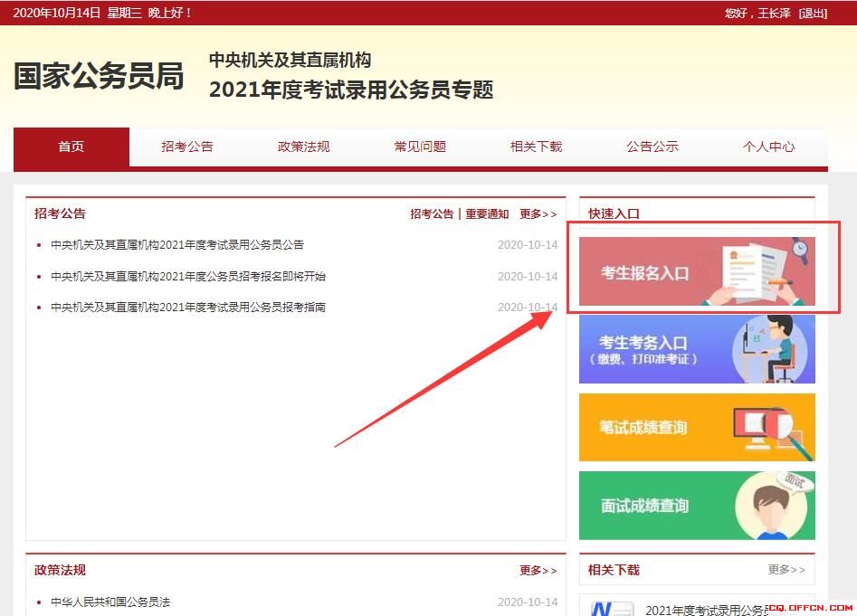Click the 中央机关及其直属机构 header subtitle
Image resolution: width=857 pixels, height=616 pixels.
290,60
